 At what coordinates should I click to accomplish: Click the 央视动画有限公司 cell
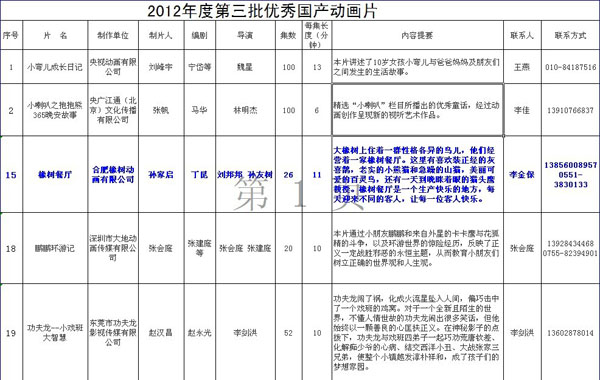point(113,67)
